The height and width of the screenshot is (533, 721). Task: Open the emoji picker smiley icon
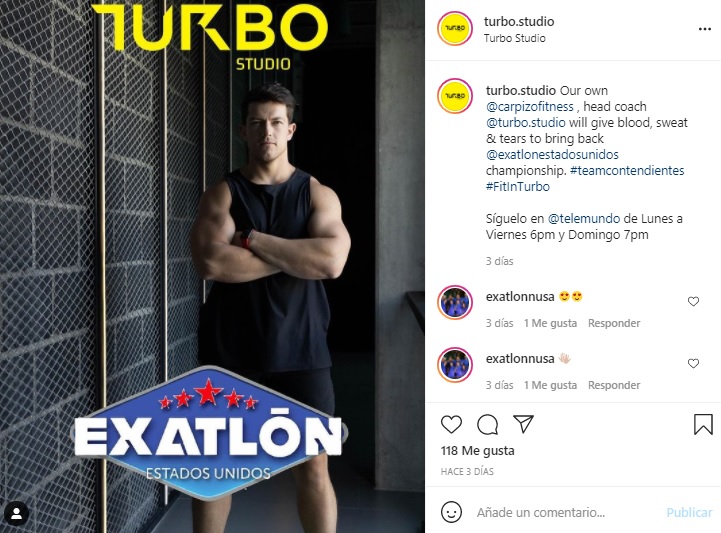451,512
